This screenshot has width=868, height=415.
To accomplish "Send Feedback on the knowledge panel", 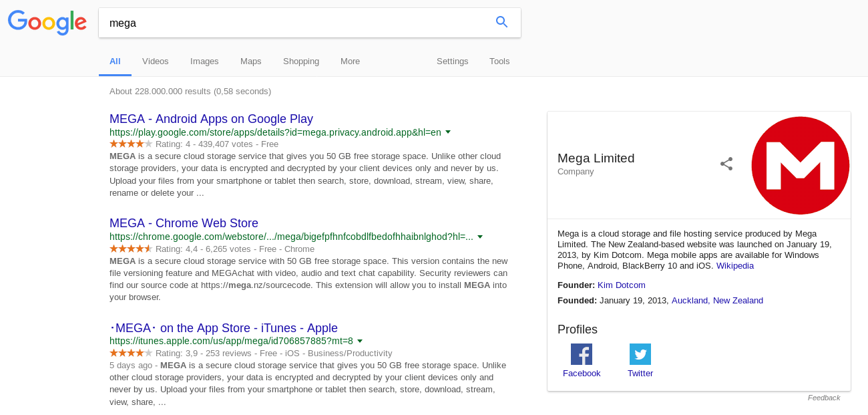I will 824,398.
